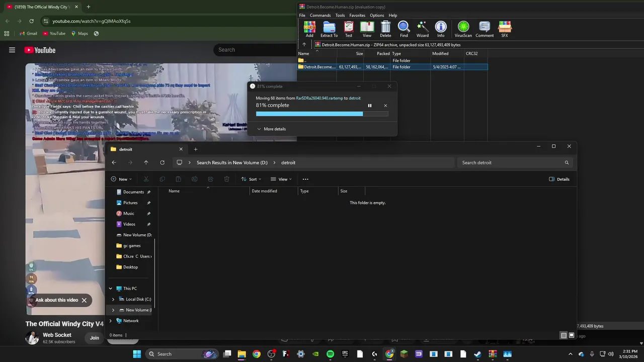Open Chrome apps grid in bookmarks bar
644x362 pixels.
click(7, 34)
